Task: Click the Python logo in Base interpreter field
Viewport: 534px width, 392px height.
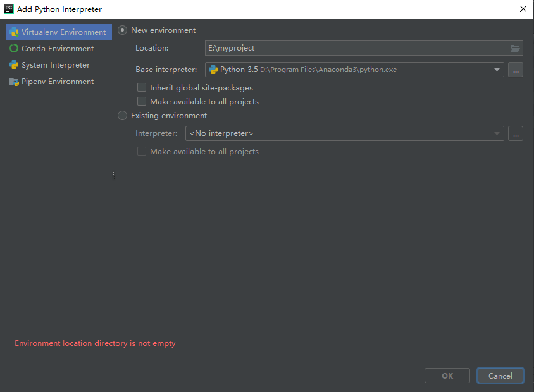Action: [x=213, y=70]
